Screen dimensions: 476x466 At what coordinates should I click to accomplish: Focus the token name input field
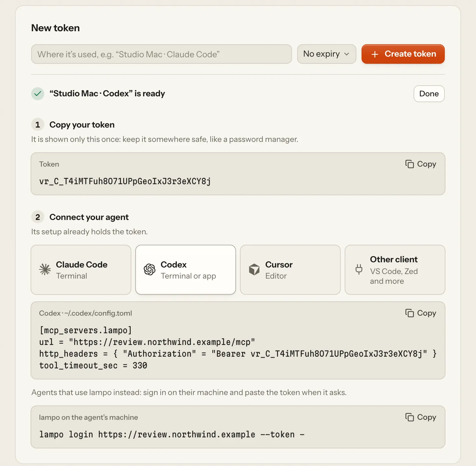coord(162,54)
